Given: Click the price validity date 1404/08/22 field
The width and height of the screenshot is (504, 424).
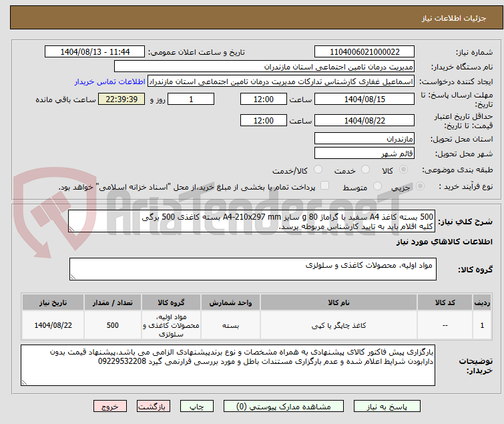Looking at the screenshot, I should [364, 121].
